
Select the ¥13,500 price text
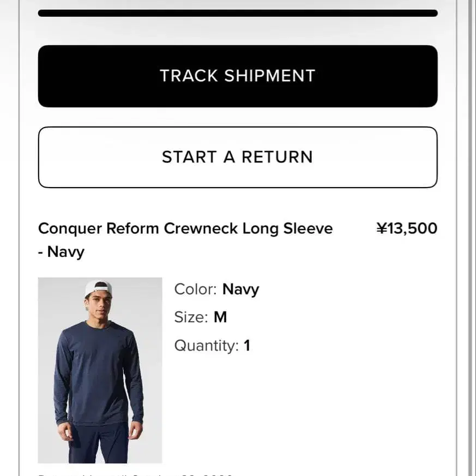pos(407,228)
